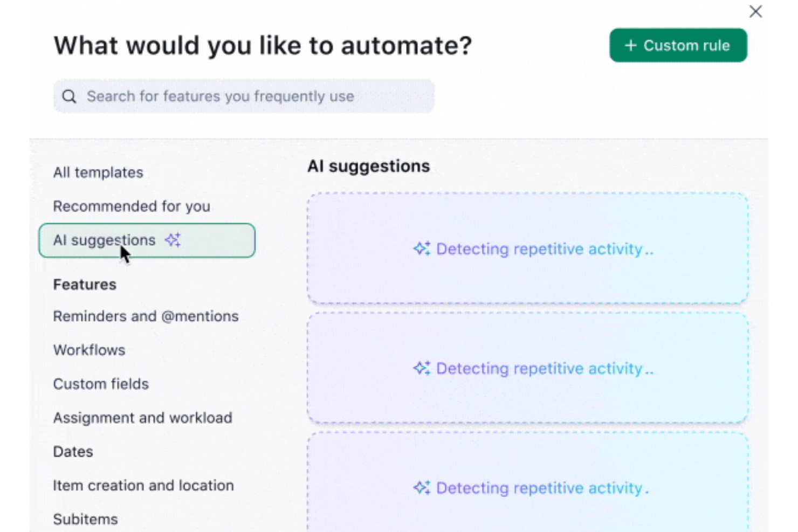Open the Subitems category
The image size is (798, 532).
pos(85,519)
